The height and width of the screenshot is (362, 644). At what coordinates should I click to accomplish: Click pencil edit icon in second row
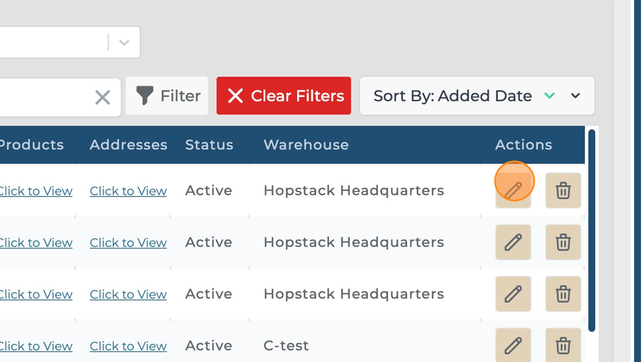(x=513, y=242)
